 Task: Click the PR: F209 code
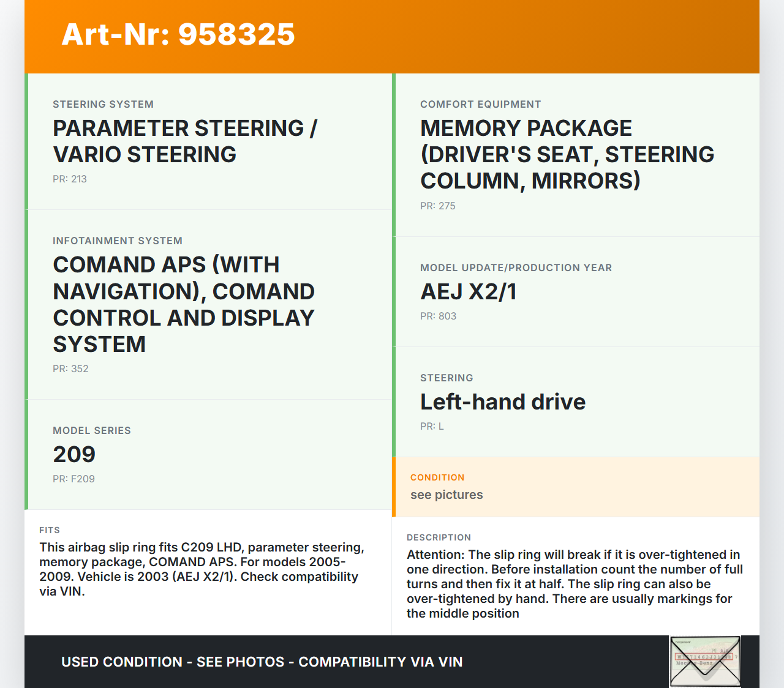73,479
